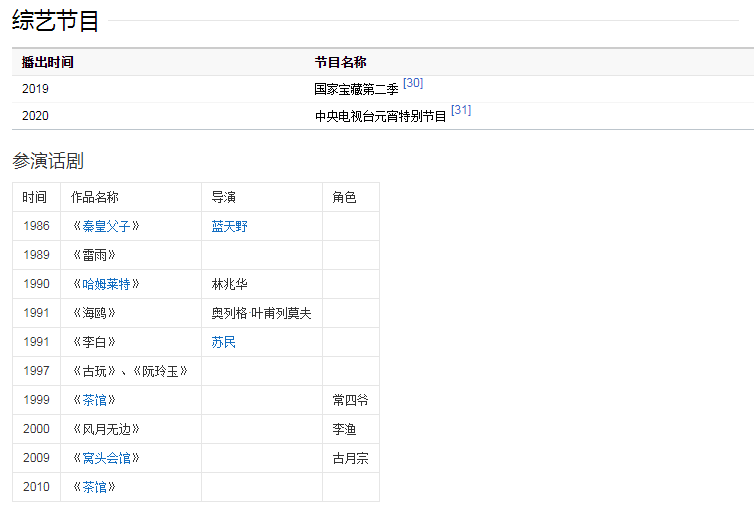Click the 节目名称 column header

(x=340, y=62)
